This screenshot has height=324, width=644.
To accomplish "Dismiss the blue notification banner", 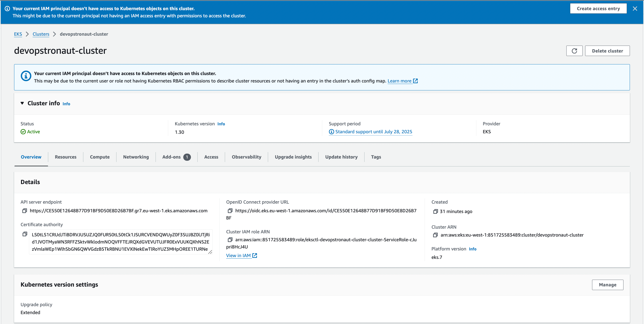I will pos(635,8).
